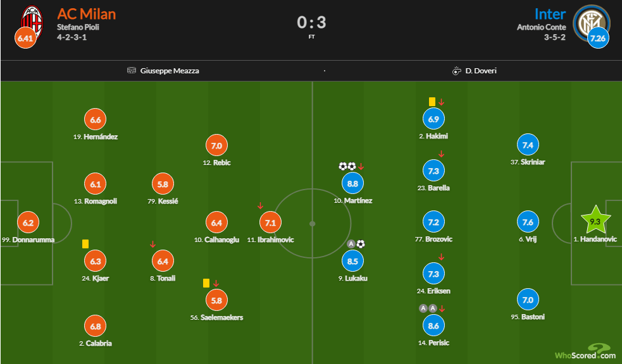Click the referee whistle icon beside D. Doveri
Screen dimensions: 622x364
[457, 71]
